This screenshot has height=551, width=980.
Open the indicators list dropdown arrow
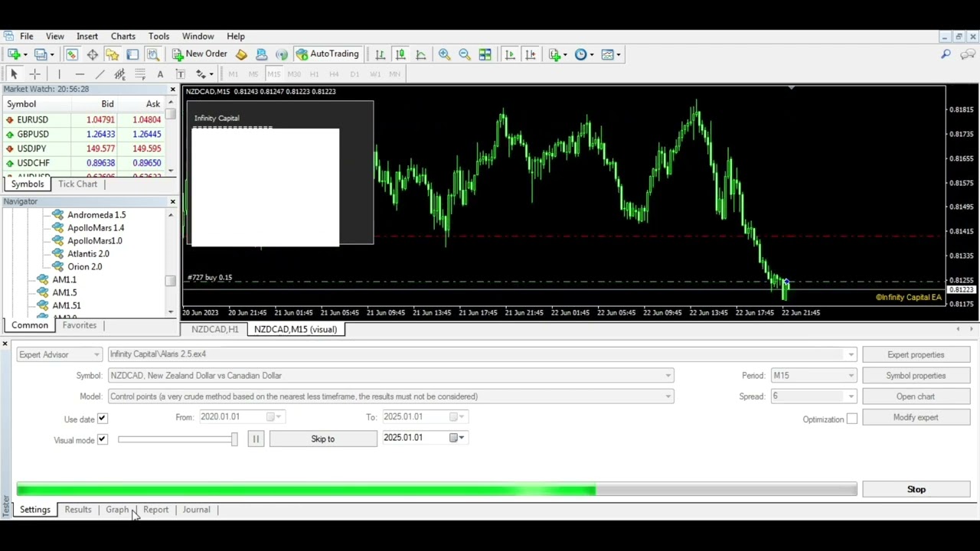point(565,54)
